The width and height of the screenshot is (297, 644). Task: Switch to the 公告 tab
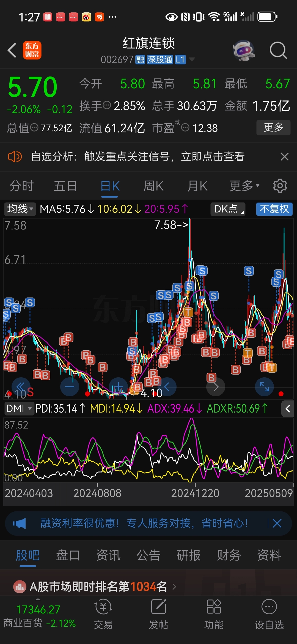(148, 555)
